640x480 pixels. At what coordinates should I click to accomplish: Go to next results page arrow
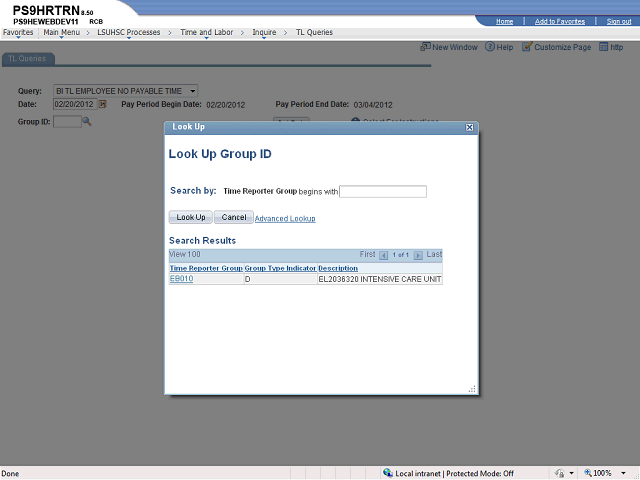click(418, 256)
